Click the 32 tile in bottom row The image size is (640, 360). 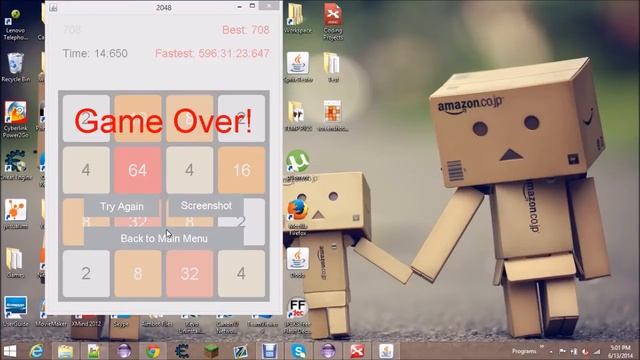(189, 273)
